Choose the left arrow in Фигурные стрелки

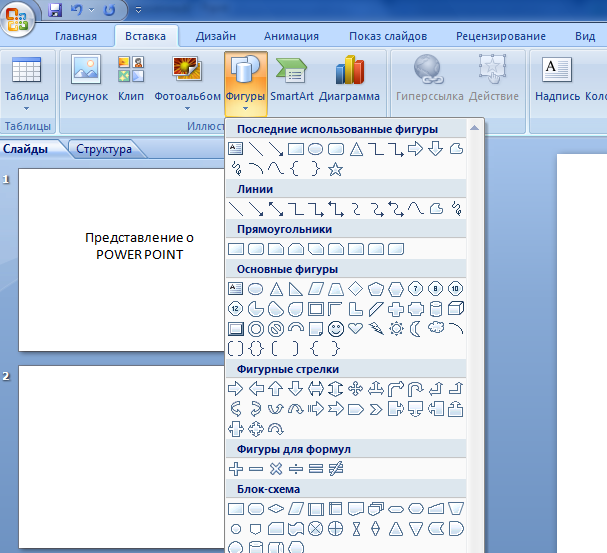point(256,389)
